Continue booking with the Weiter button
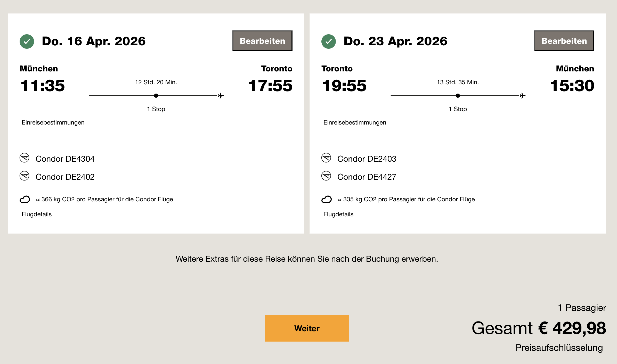 tap(307, 328)
